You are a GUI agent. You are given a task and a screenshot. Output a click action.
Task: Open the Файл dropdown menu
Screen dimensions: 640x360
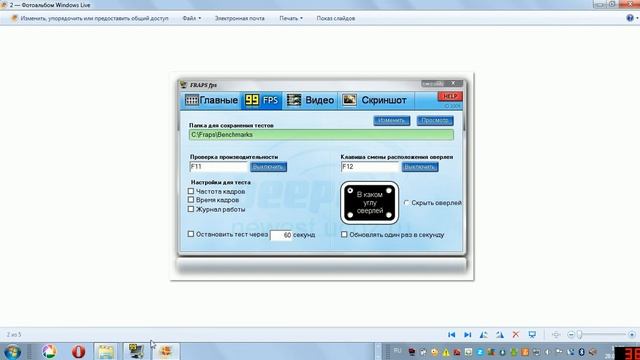[x=192, y=18]
